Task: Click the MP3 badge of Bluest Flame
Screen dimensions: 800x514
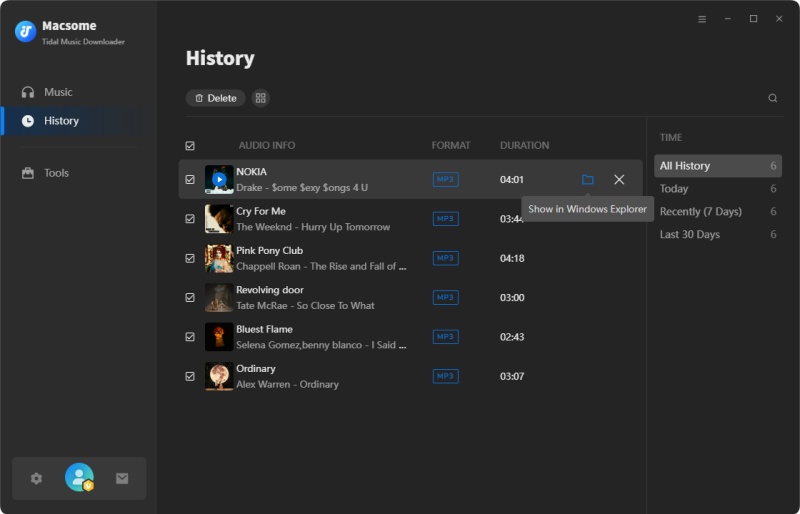Action: coord(445,337)
